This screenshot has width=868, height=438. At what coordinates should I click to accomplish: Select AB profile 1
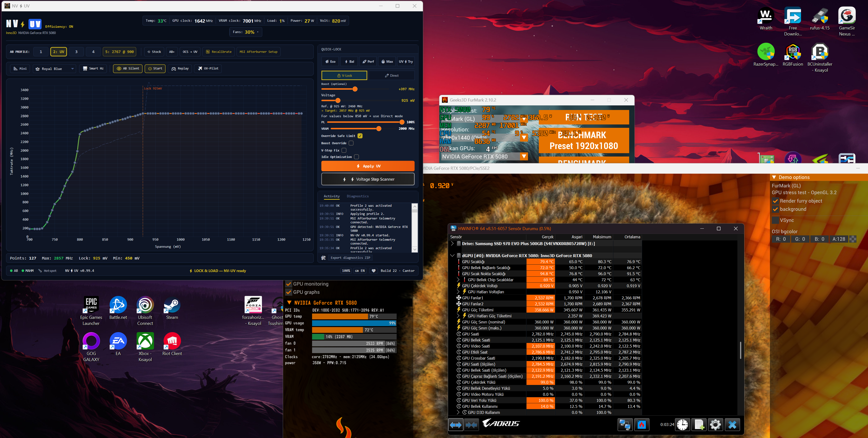pos(41,52)
